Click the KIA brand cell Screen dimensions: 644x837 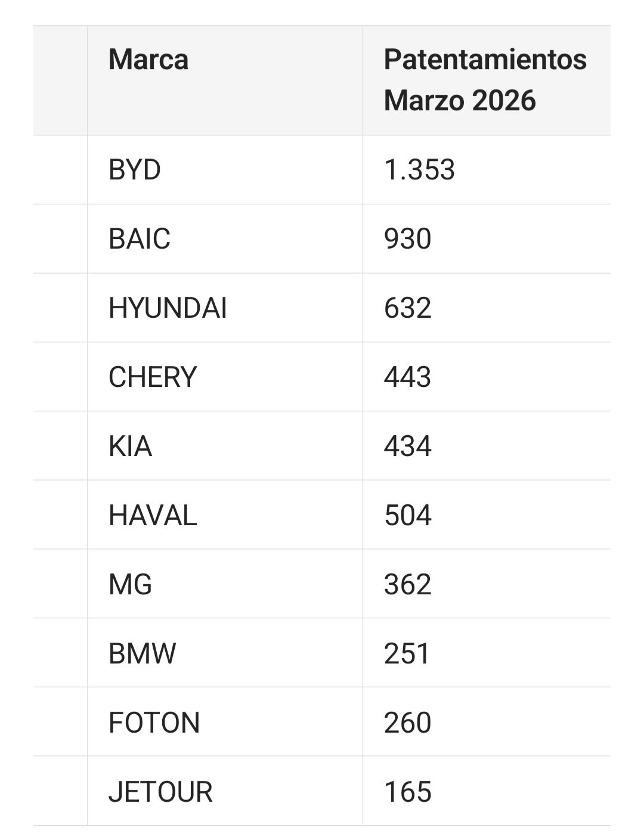(x=131, y=446)
